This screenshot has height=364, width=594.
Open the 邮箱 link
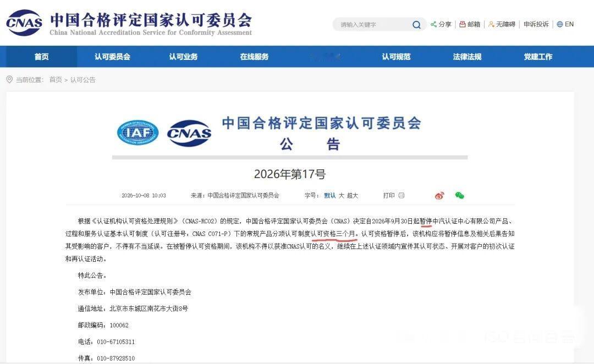pos(474,24)
